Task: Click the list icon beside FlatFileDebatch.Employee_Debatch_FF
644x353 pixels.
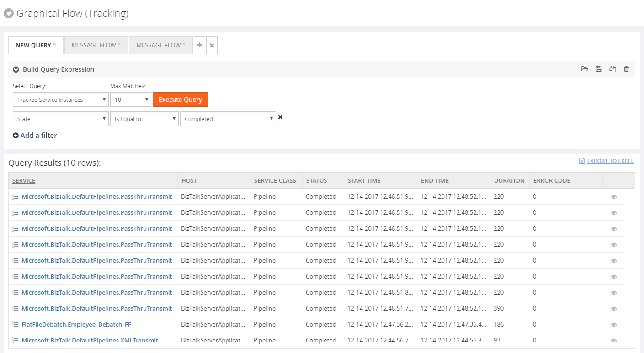Action: coord(15,324)
